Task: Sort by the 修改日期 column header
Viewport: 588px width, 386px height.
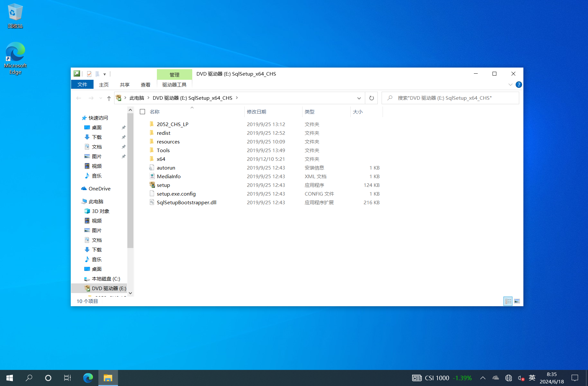Action: pyautogui.click(x=257, y=112)
